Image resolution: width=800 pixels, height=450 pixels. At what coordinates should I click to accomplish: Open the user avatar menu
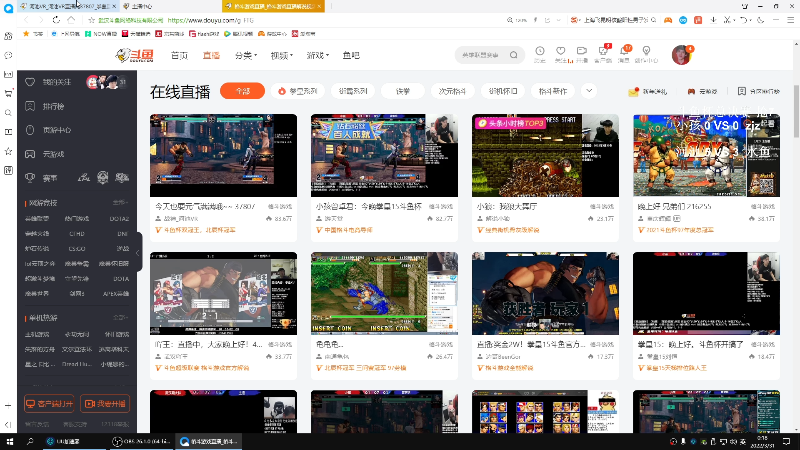point(681,55)
